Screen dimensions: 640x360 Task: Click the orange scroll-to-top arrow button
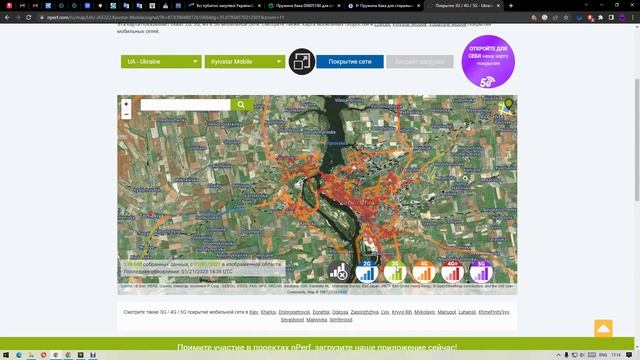click(x=603, y=329)
